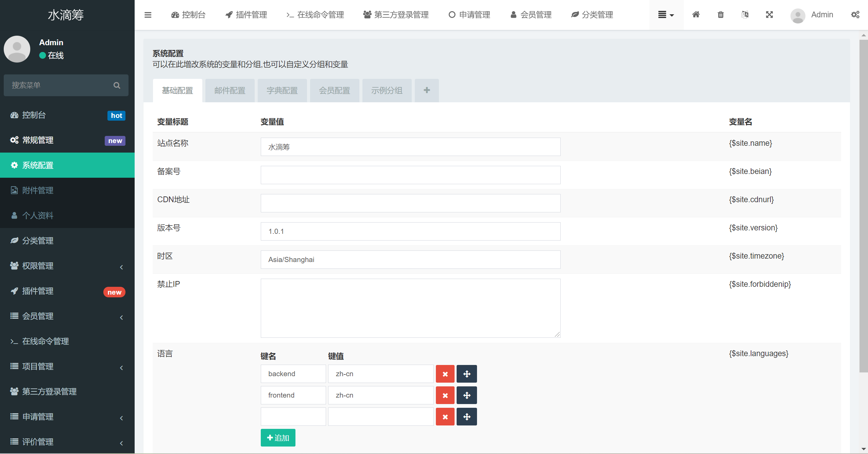The height and width of the screenshot is (454, 868).
Task: Click the 备案号 input field
Action: point(410,175)
